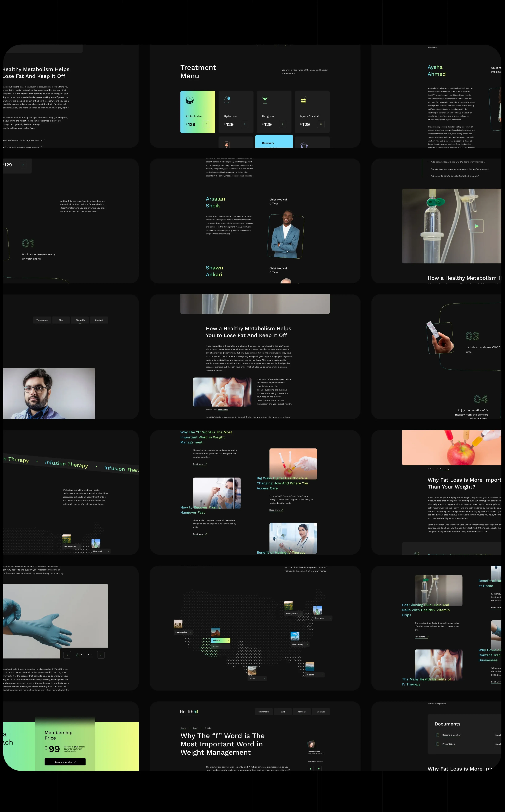505x812 pixels.
Task: Click the Texas road thumbnail
Action: pyautogui.click(x=252, y=670)
